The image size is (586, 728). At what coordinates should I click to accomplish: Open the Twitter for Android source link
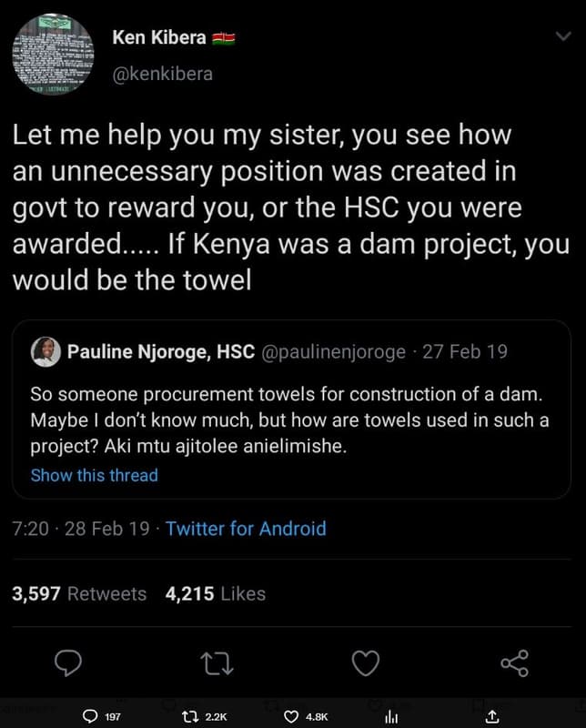point(245,528)
